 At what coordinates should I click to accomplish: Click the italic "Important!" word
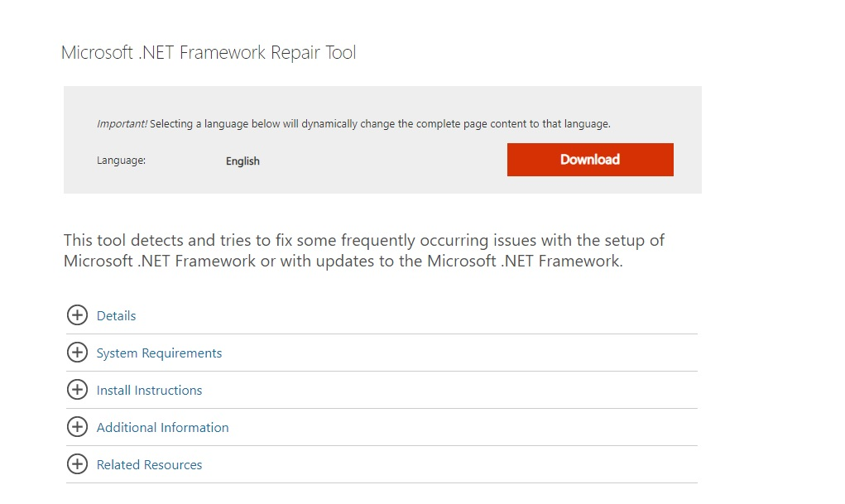[x=122, y=124]
